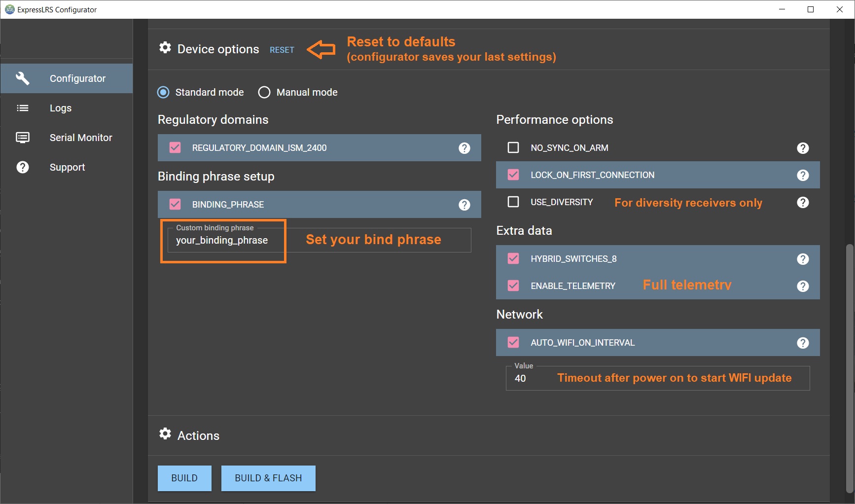855x504 pixels.
Task: Uncheck AUTO_WIFI_ON_INTERVAL checkbox
Action: click(513, 342)
